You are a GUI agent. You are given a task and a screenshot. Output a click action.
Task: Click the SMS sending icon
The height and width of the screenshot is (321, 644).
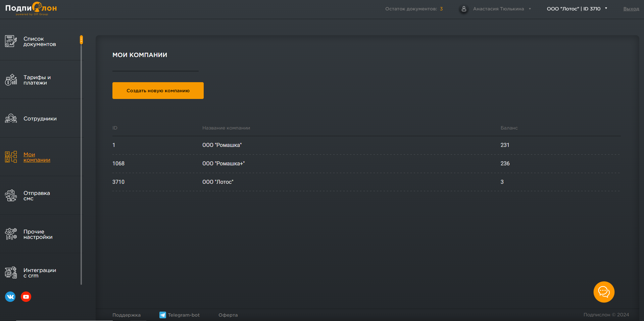pyautogui.click(x=11, y=196)
